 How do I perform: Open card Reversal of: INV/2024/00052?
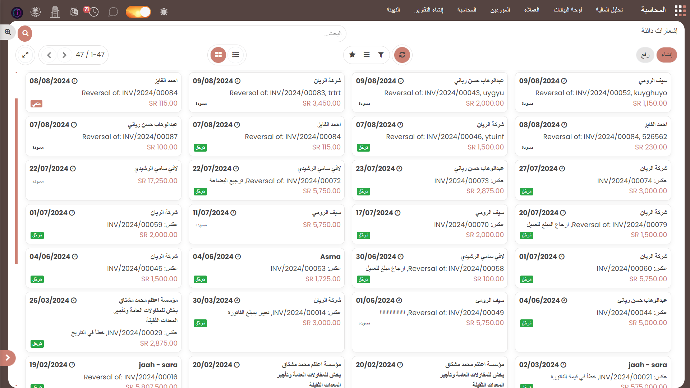coord(593,92)
